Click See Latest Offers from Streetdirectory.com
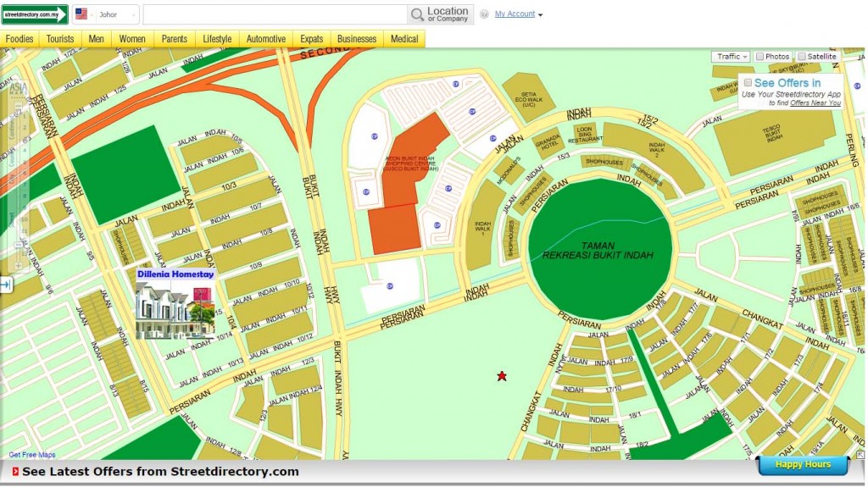The width and height of the screenshot is (868, 487). pyautogui.click(x=160, y=472)
